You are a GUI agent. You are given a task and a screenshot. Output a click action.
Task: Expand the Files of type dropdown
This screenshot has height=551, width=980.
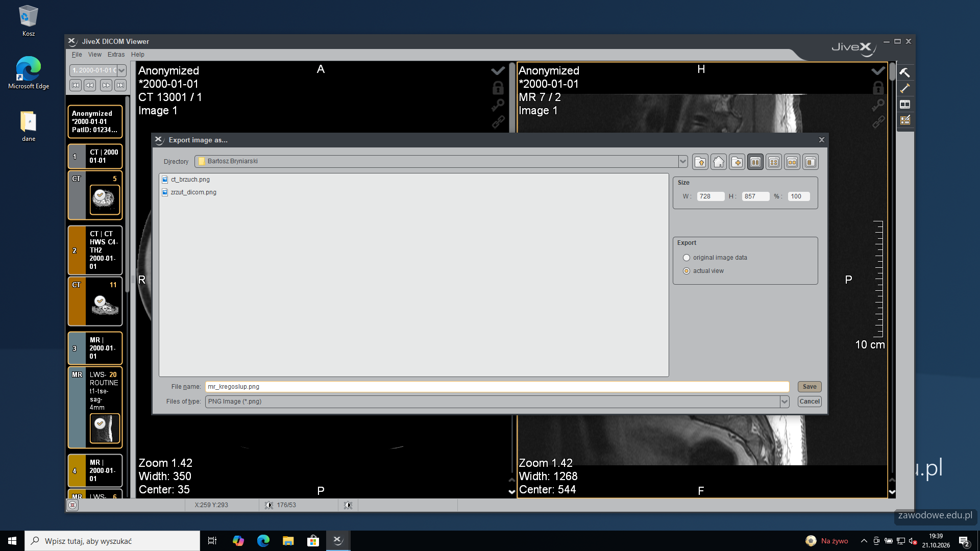coord(785,402)
